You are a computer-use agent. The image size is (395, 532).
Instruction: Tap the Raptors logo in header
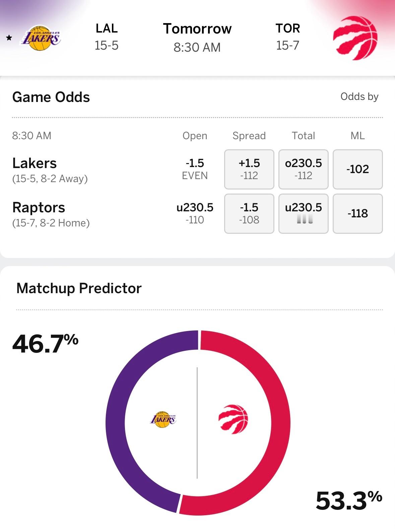click(x=355, y=38)
